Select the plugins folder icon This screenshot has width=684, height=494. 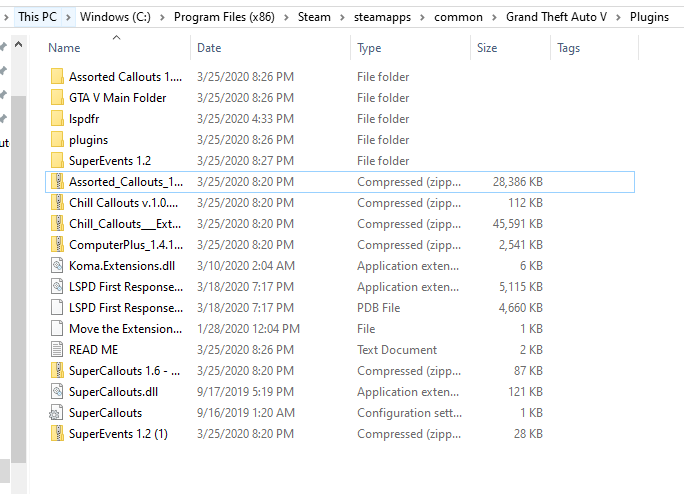pyautogui.click(x=57, y=140)
